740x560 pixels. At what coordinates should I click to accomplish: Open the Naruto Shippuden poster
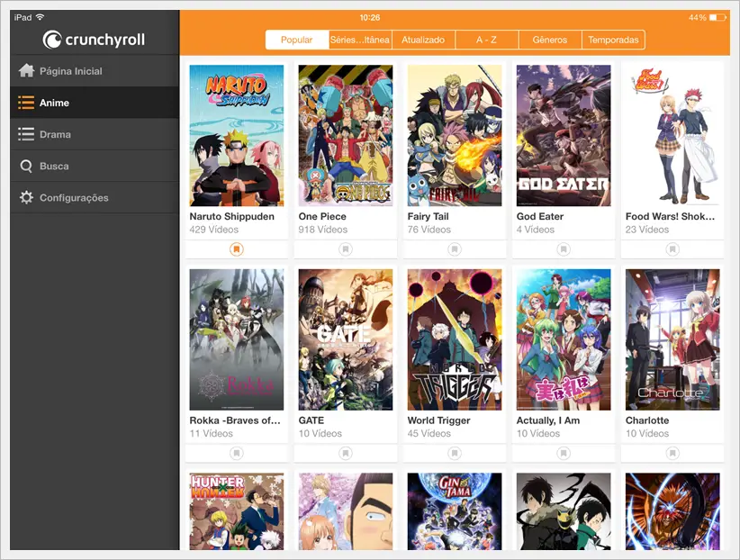[x=237, y=136]
